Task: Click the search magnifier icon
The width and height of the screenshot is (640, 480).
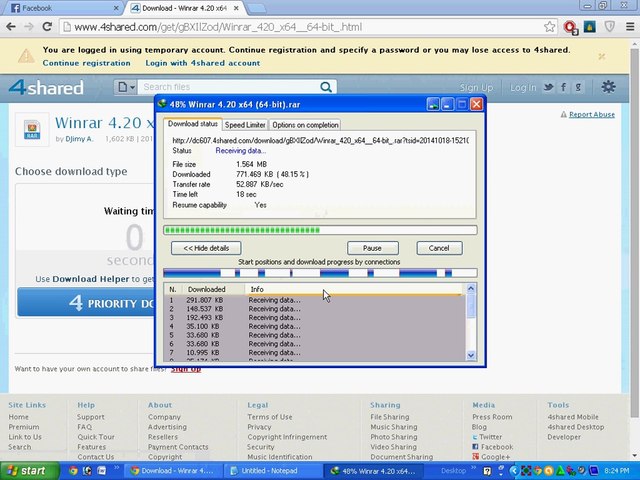Action: [326, 87]
